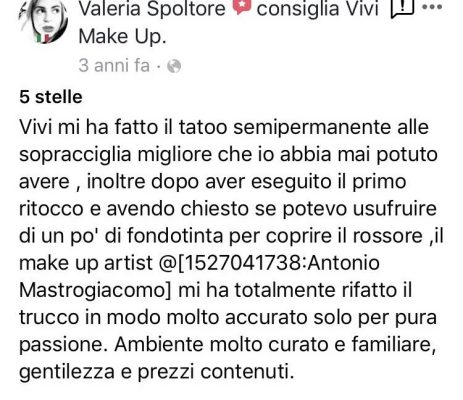Screen dimensions: 463x400
Task: Open the 3 anni fa timestamp
Action: click(114, 65)
